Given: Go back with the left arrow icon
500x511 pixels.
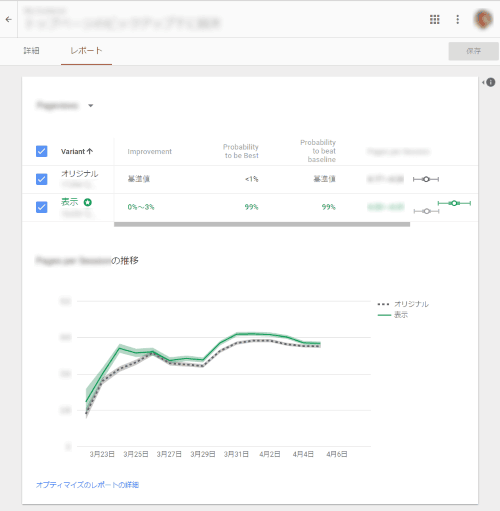Looking at the screenshot, I should tap(8, 19).
